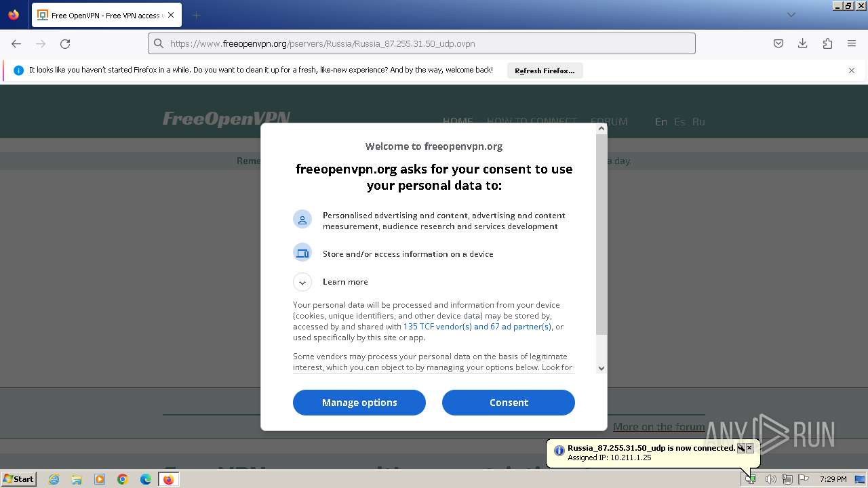Click Refresh Firefox button
Image resolution: width=868 pixels, height=488 pixels.
click(545, 70)
